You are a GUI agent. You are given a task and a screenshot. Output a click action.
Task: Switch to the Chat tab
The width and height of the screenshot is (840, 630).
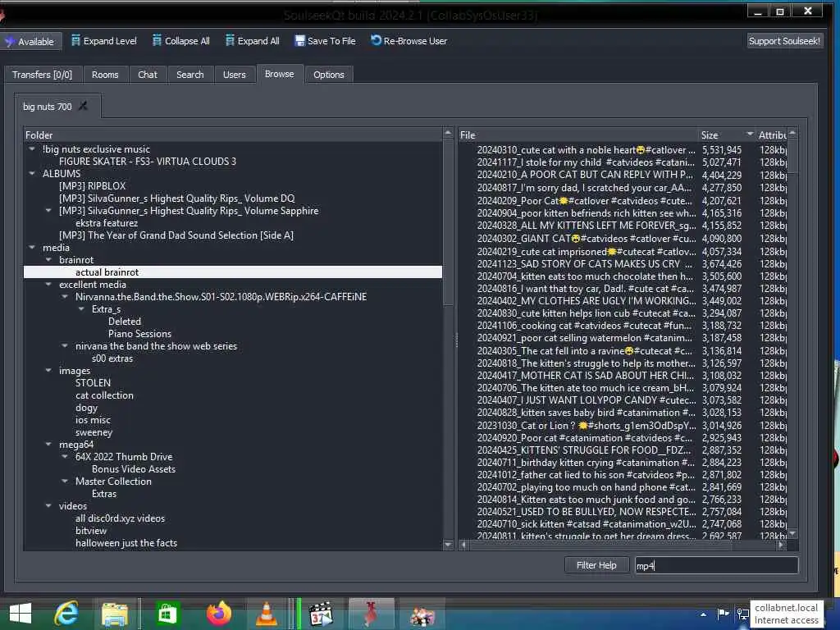coord(148,75)
